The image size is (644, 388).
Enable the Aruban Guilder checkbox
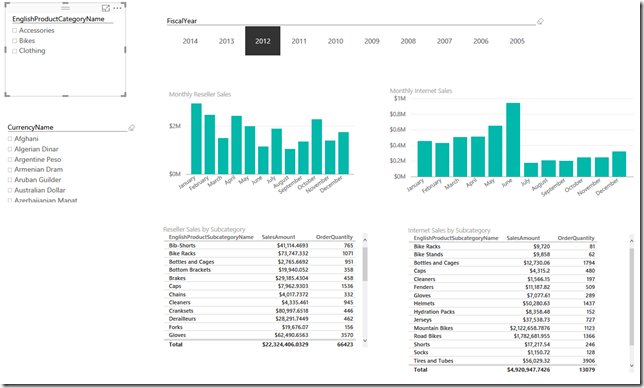click(10, 180)
